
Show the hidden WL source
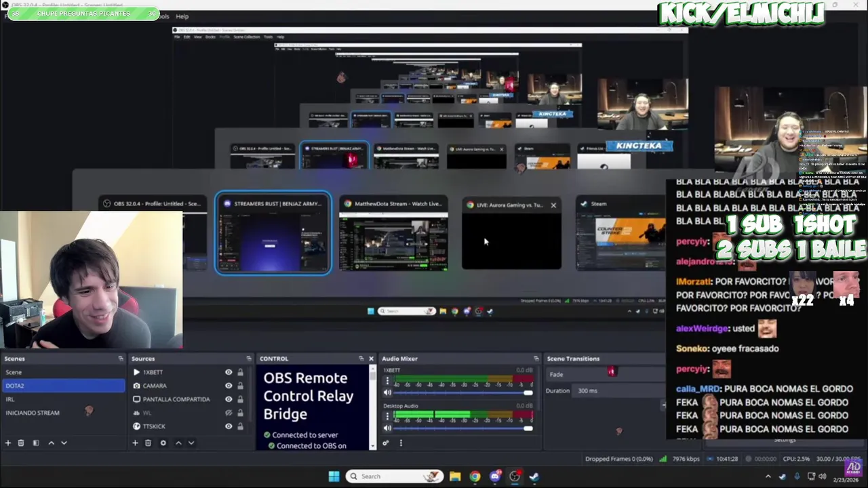click(x=229, y=413)
